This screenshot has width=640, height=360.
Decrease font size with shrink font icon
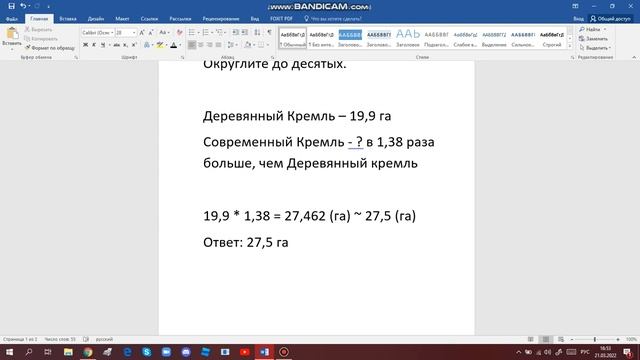tap(151, 33)
